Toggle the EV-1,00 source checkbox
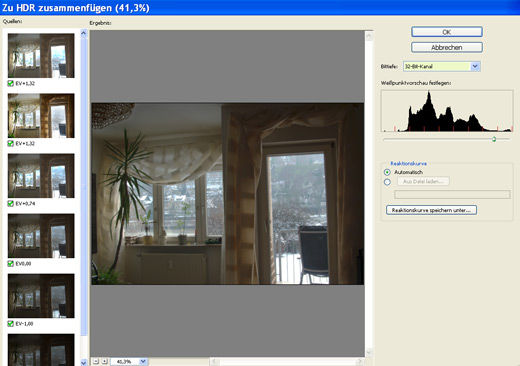Screen dimensions: 520x366 click(11, 323)
